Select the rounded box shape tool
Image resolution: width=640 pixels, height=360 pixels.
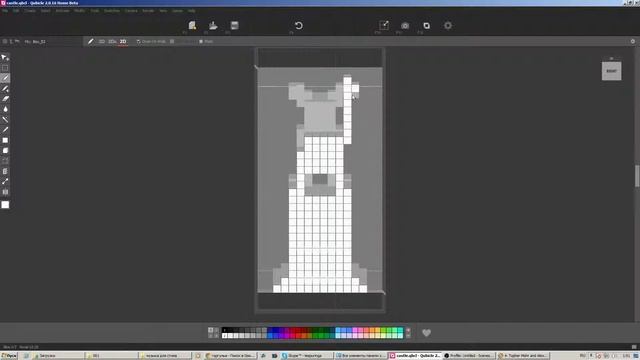point(5,151)
